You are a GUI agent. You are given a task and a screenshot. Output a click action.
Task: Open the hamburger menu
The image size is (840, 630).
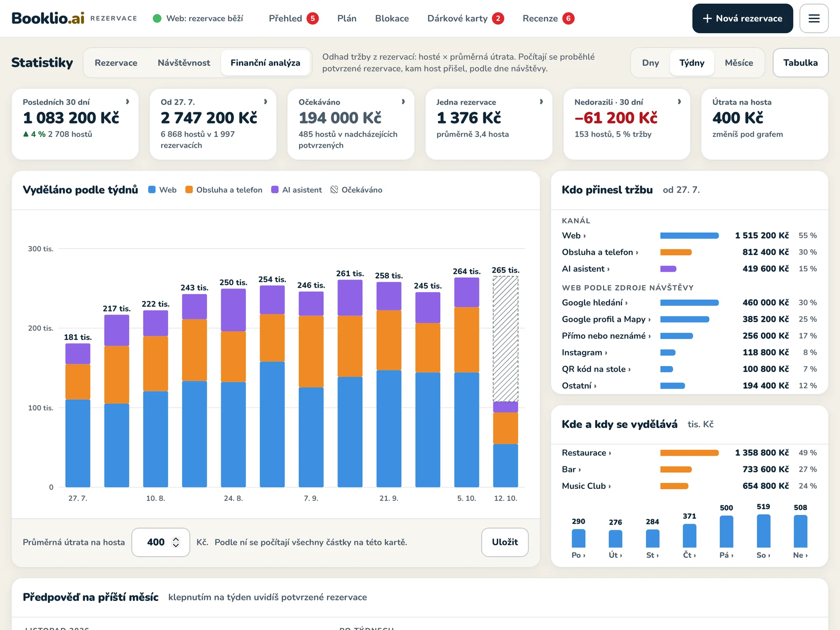coord(814,18)
